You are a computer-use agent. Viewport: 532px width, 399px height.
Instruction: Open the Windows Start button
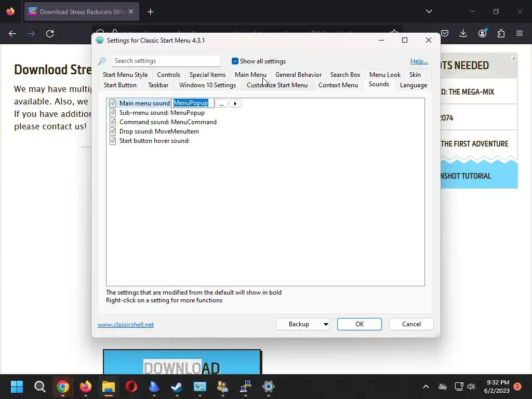17,387
